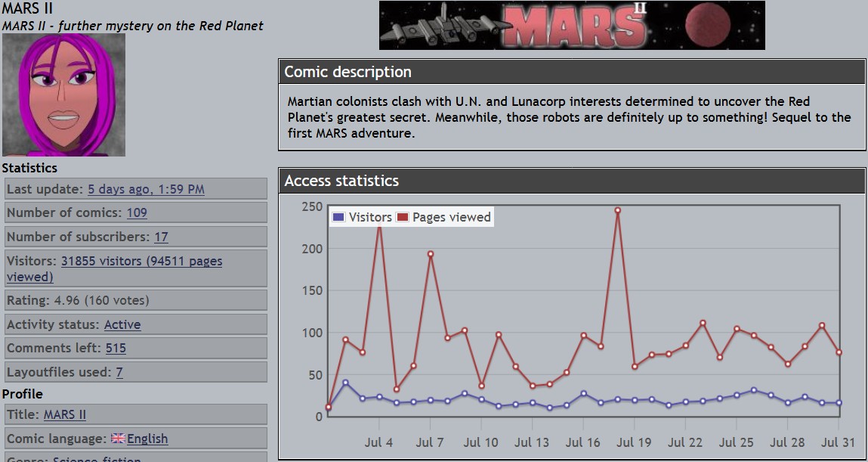Viewport: 868px width, 462px height.
Task: Click the UK flag icon beside English
Action: click(118, 439)
